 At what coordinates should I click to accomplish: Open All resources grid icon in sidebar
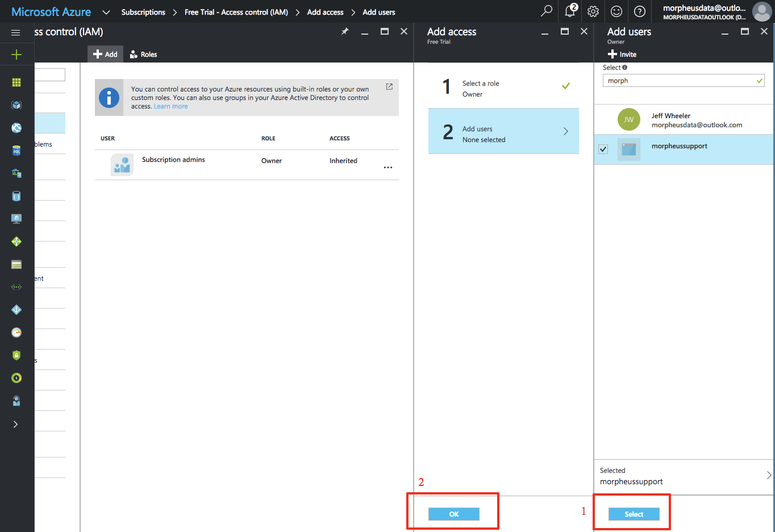tap(16, 82)
